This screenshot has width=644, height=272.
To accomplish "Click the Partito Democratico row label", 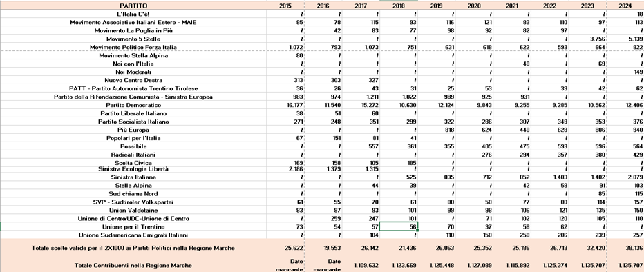I will click(133, 105).
